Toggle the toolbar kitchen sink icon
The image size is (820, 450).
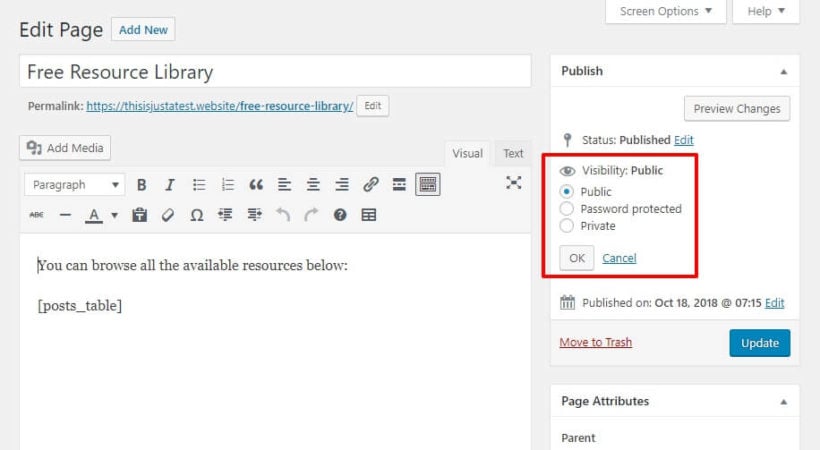tap(428, 185)
